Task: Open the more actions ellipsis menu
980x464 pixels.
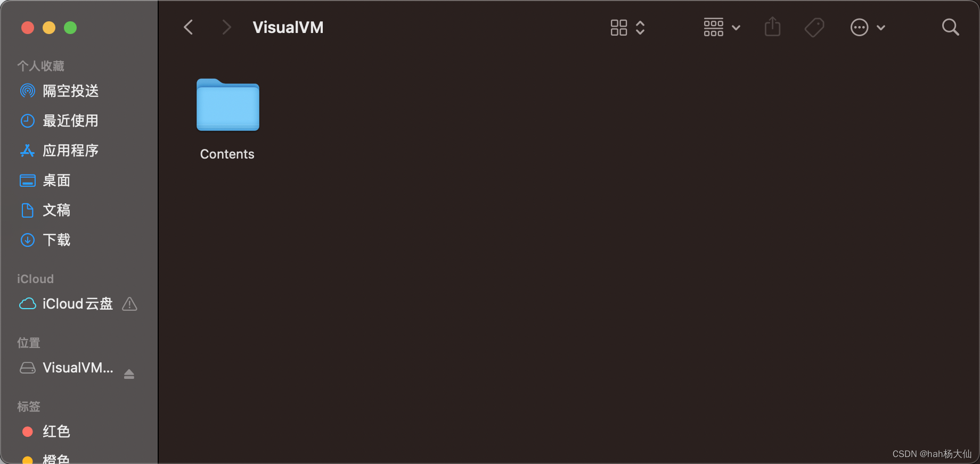Action: 868,27
